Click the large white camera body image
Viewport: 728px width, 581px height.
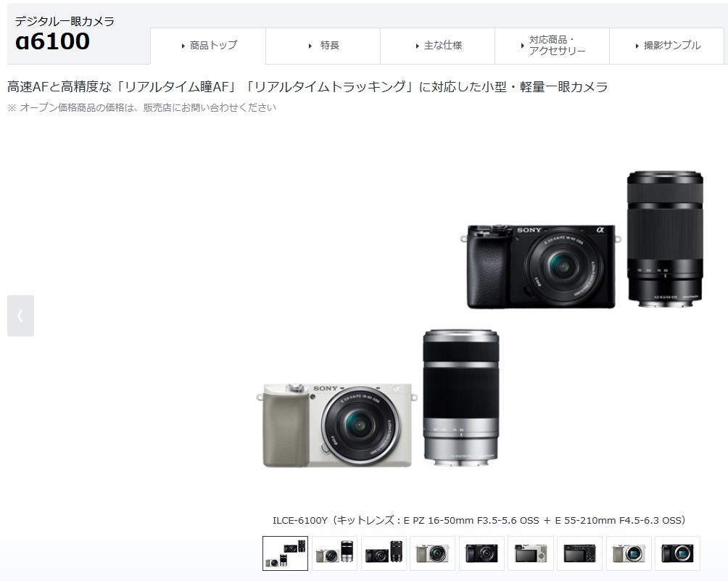point(337,424)
